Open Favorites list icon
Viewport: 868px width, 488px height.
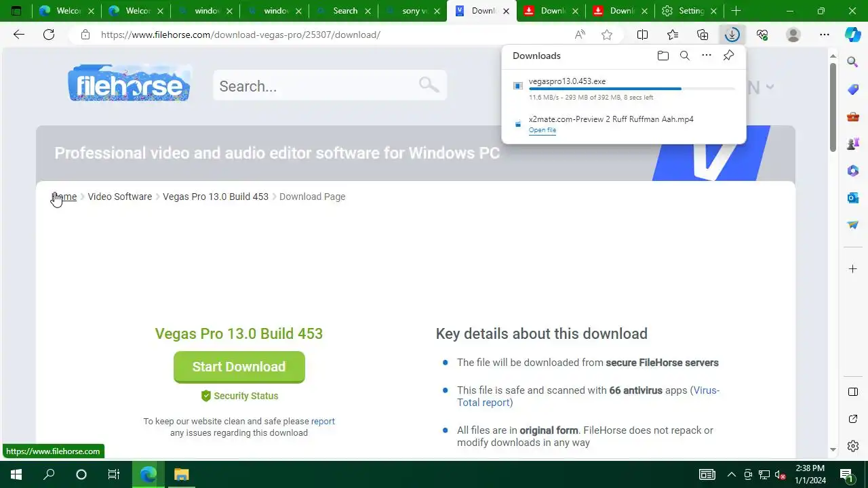[x=672, y=35]
